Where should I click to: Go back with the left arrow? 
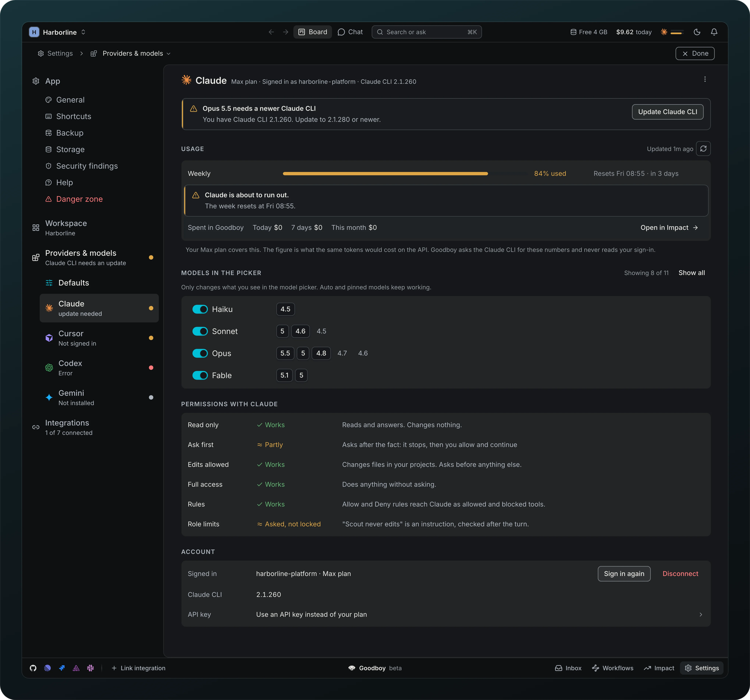[271, 32]
